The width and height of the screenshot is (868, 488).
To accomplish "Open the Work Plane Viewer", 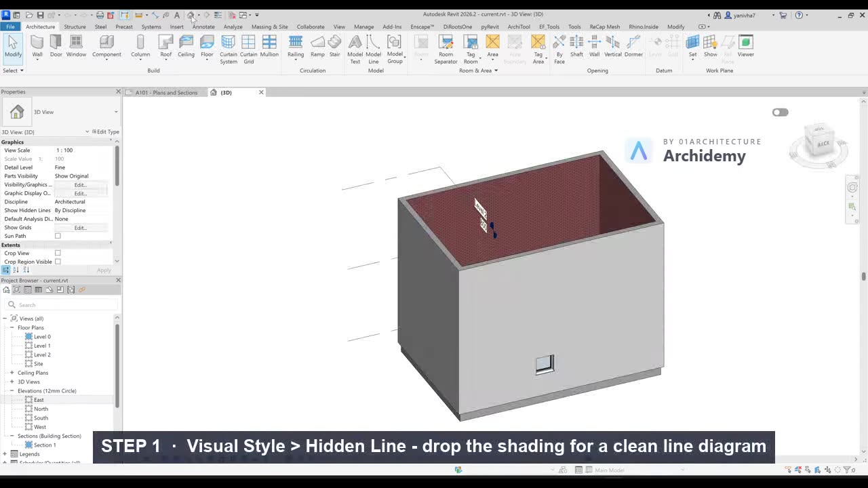I will tap(745, 46).
